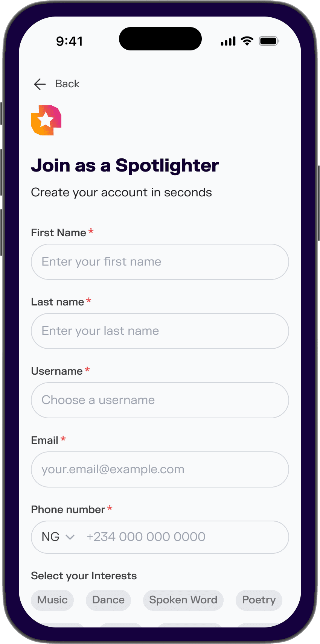
Task: Focus the email address input field
Action: point(160,469)
